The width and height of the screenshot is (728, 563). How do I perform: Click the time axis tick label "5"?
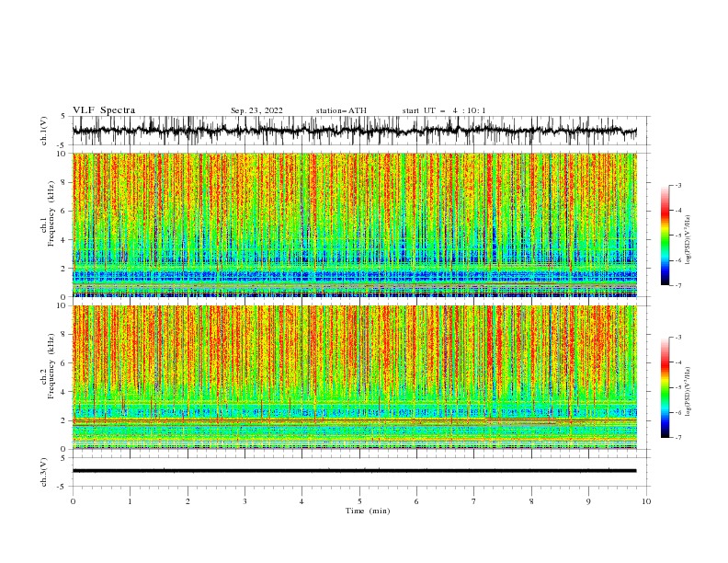[359, 501]
